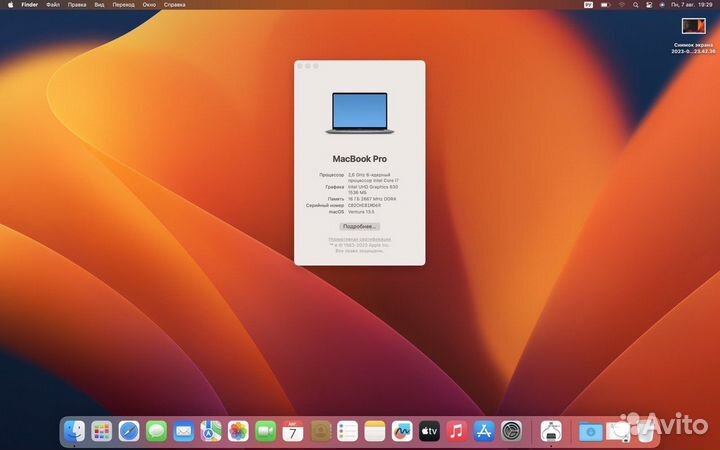720x450 pixels.
Task: Open the Справка menu
Action: click(174, 5)
